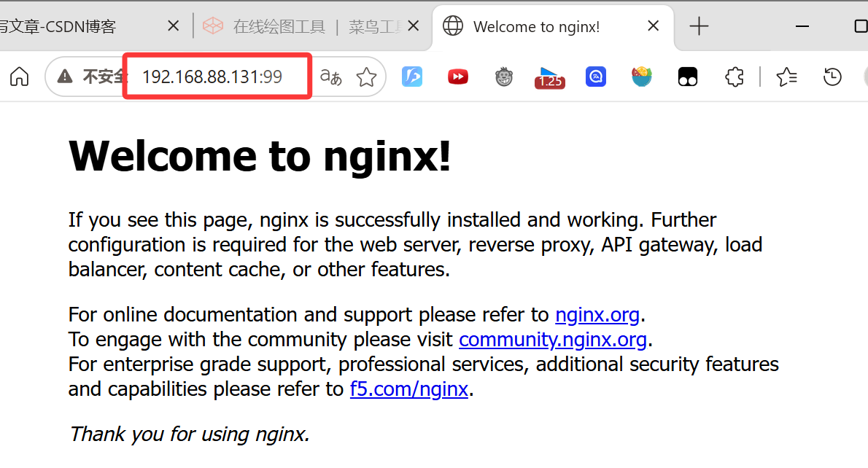Go to the browser home page
This screenshot has height=468, width=868.
click(x=20, y=77)
